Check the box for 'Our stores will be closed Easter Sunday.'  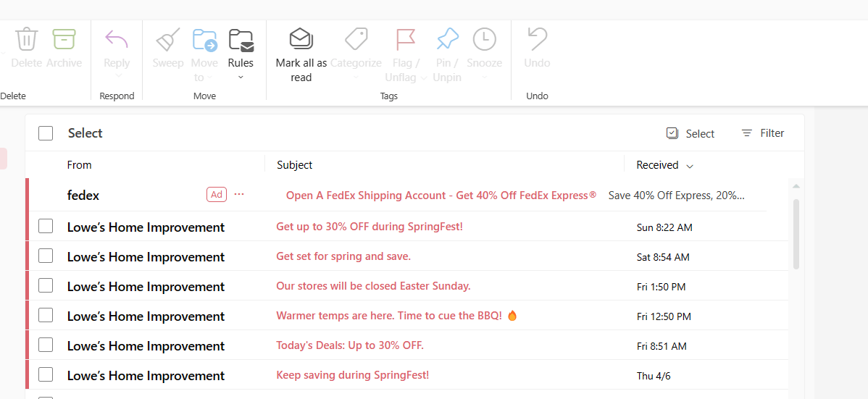[x=46, y=285]
